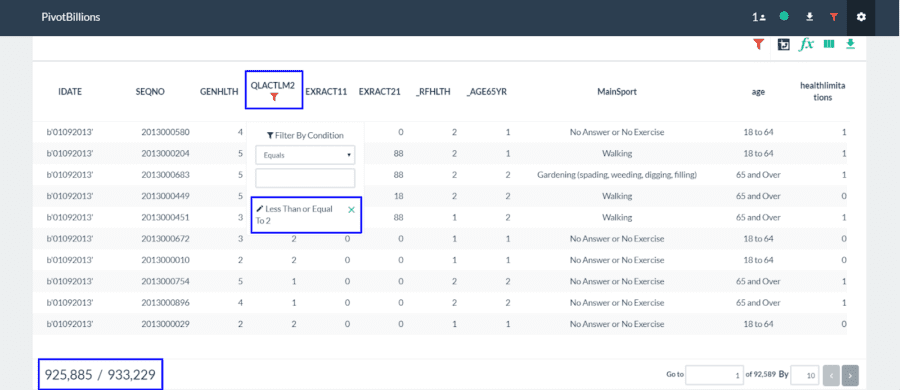This screenshot has height=390, width=900.
Task: Open the settings gear in the header
Action: 860,17
